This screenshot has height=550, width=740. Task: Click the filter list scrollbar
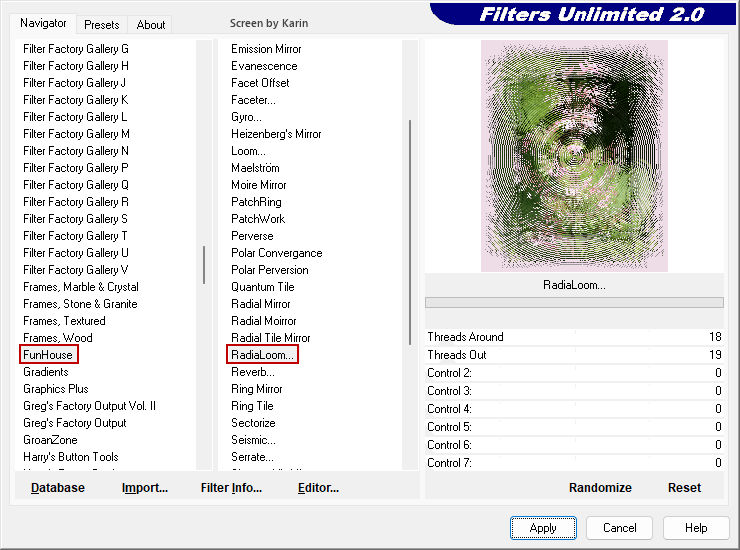tap(410, 230)
